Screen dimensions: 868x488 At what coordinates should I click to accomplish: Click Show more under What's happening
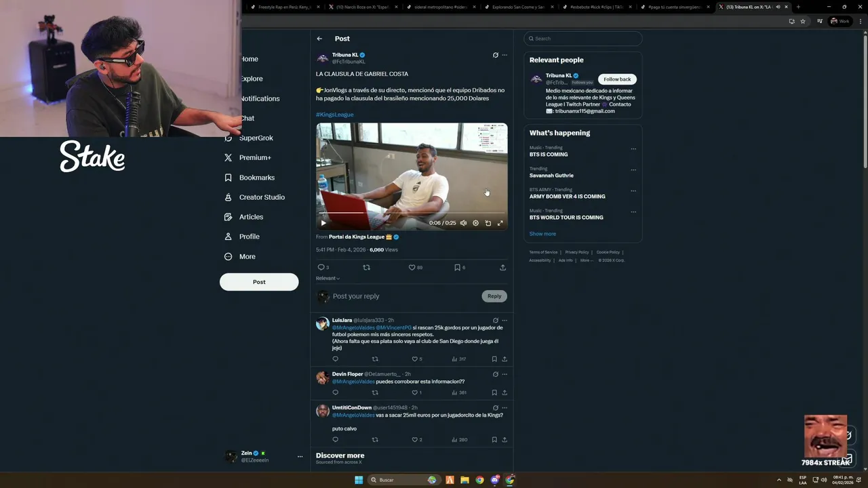click(x=542, y=234)
